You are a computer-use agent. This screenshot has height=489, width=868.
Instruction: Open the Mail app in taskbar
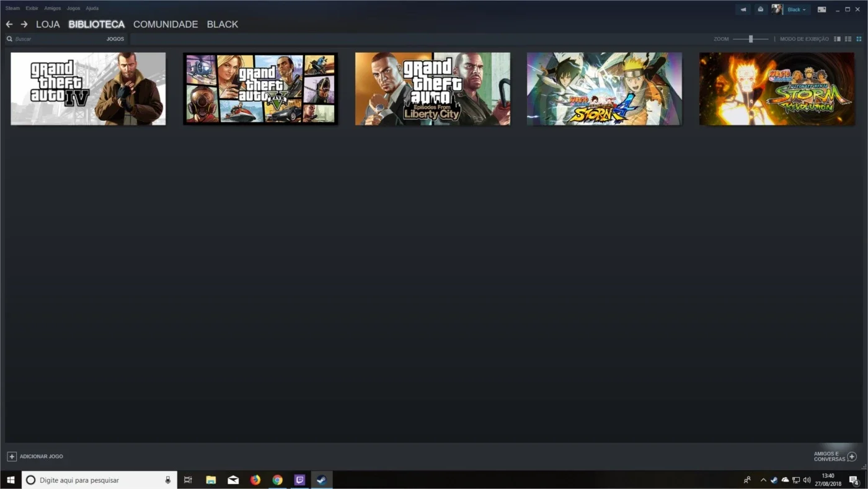pos(233,480)
